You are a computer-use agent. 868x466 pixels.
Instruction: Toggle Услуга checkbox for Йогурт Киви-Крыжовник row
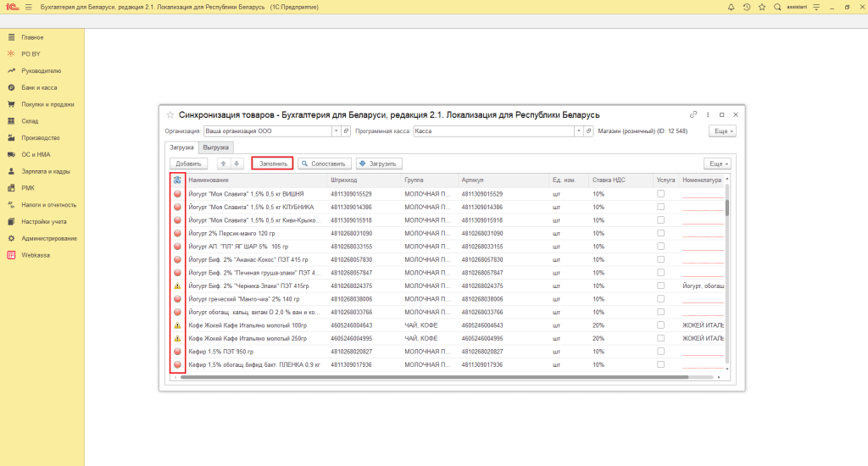click(660, 220)
